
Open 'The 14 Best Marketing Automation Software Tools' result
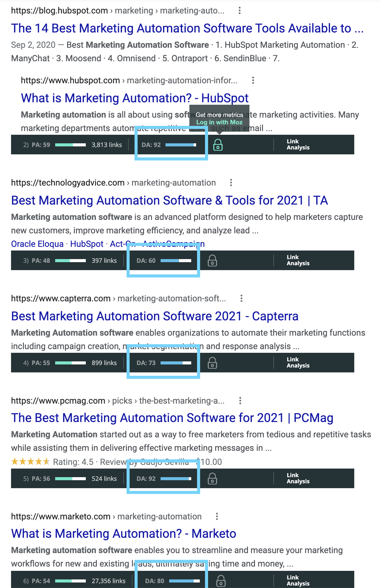[187, 28]
